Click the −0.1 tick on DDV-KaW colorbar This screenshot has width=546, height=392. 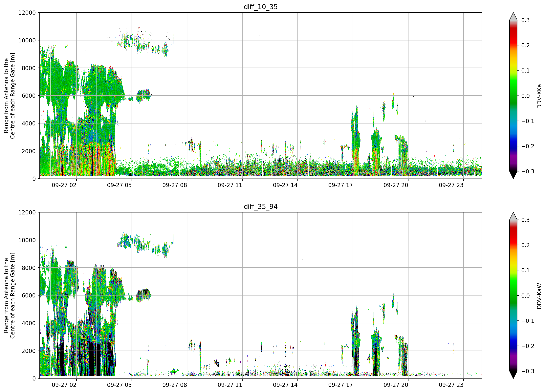click(x=528, y=321)
